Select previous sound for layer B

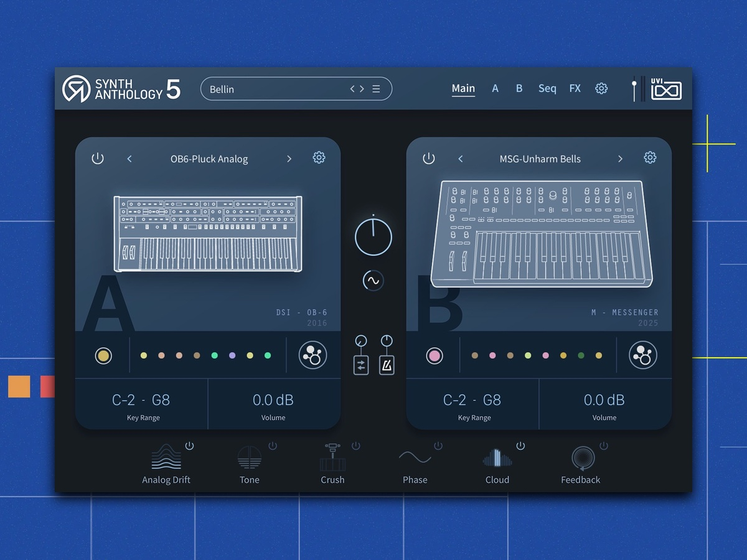(x=461, y=159)
